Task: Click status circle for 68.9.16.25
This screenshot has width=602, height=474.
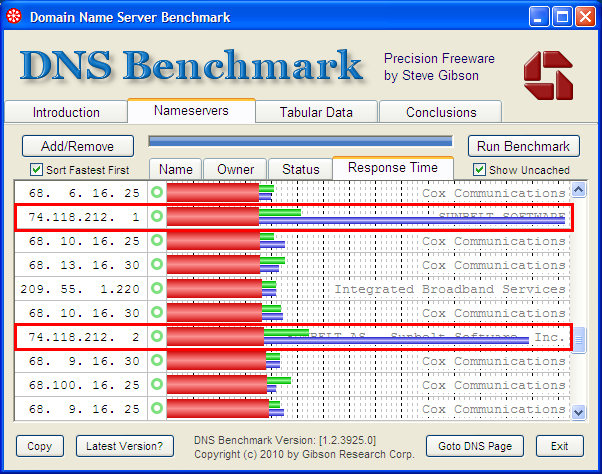Action: point(157,408)
